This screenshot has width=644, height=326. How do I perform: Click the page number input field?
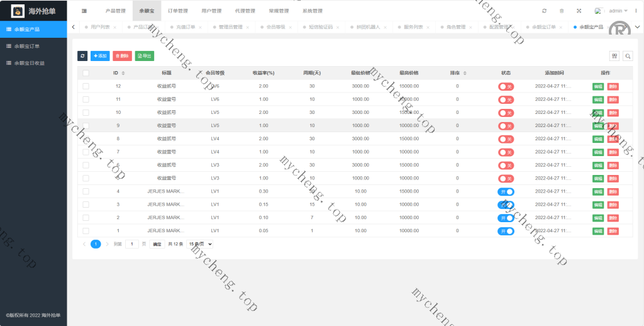click(132, 244)
